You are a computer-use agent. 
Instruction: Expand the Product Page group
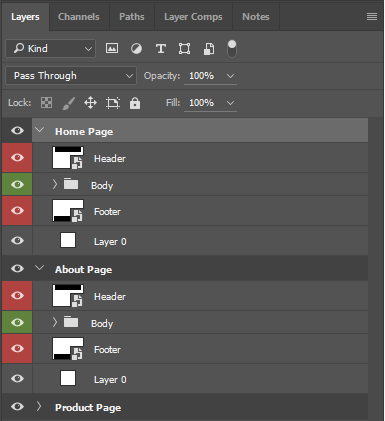point(39,406)
